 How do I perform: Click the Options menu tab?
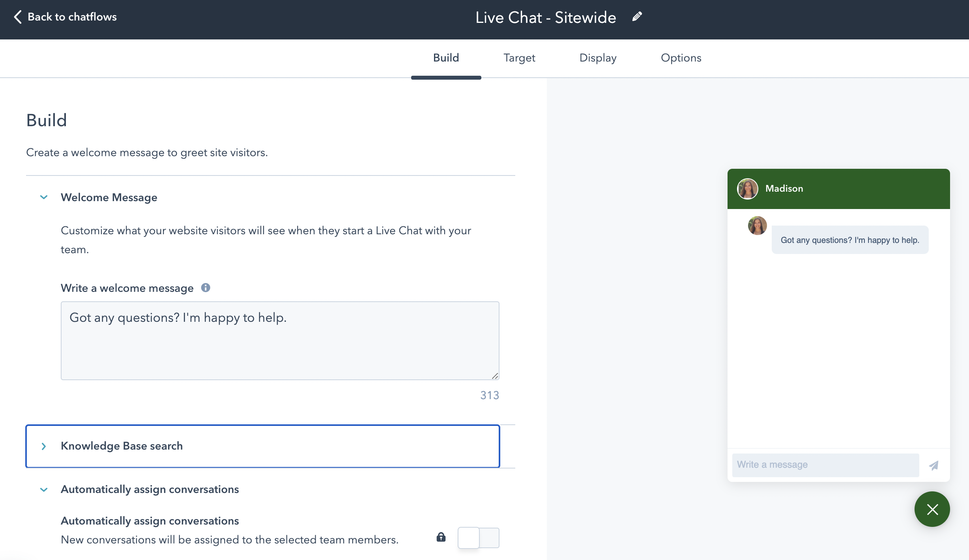point(681,57)
